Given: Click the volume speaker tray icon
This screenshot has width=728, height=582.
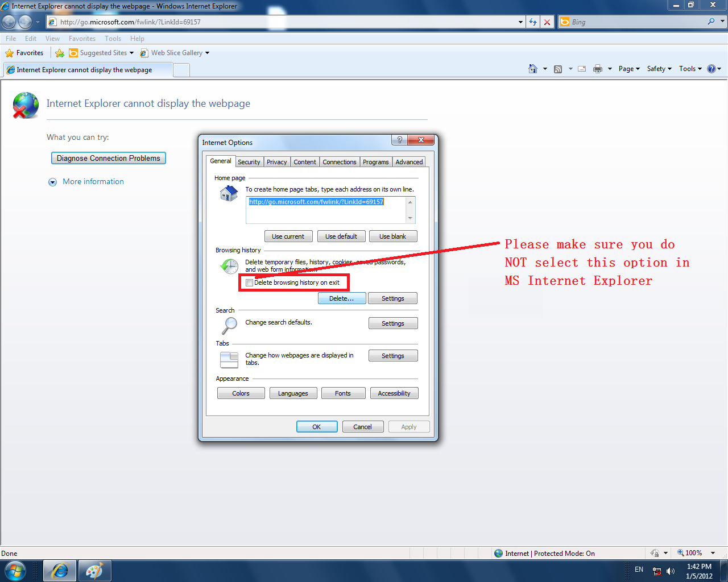Looking at the screenshot, I should pos(671,571).
